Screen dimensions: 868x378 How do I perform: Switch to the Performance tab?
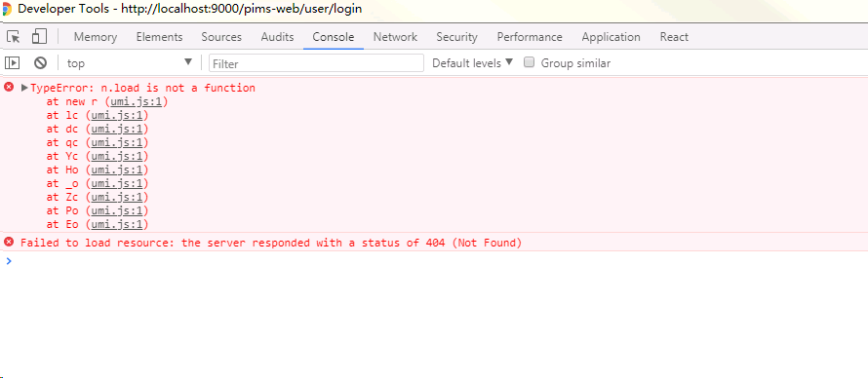[530, 37]
